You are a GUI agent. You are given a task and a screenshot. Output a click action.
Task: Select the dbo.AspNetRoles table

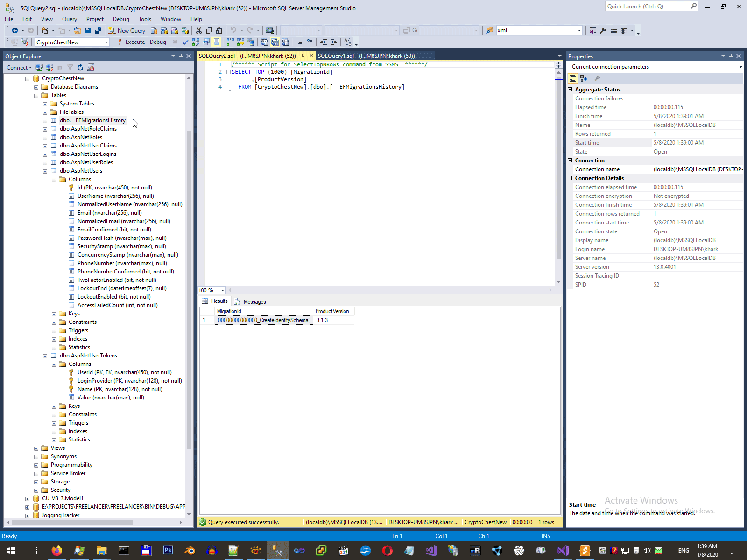pos(81,137)
